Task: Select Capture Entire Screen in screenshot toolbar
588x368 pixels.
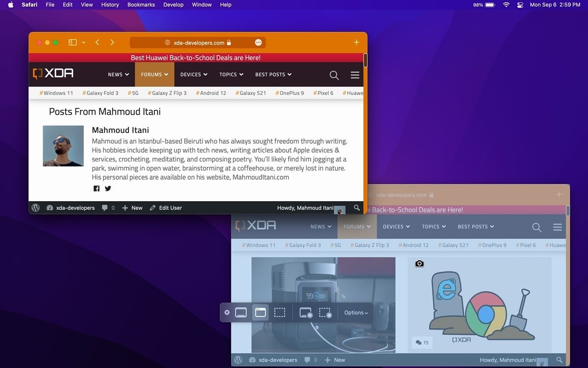Action: 241,313
